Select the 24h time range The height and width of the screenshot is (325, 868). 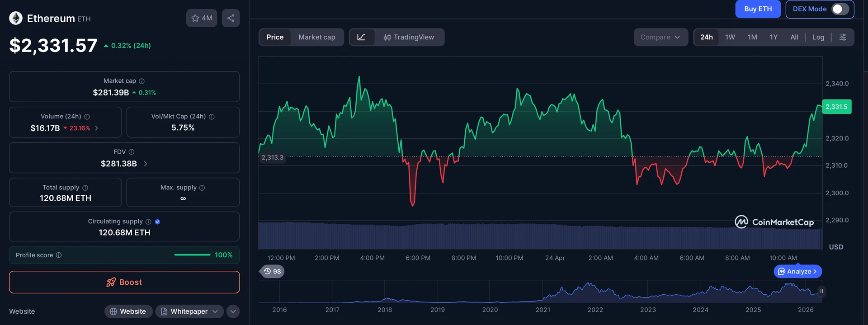pyautogui.click(x=707, y=37)
